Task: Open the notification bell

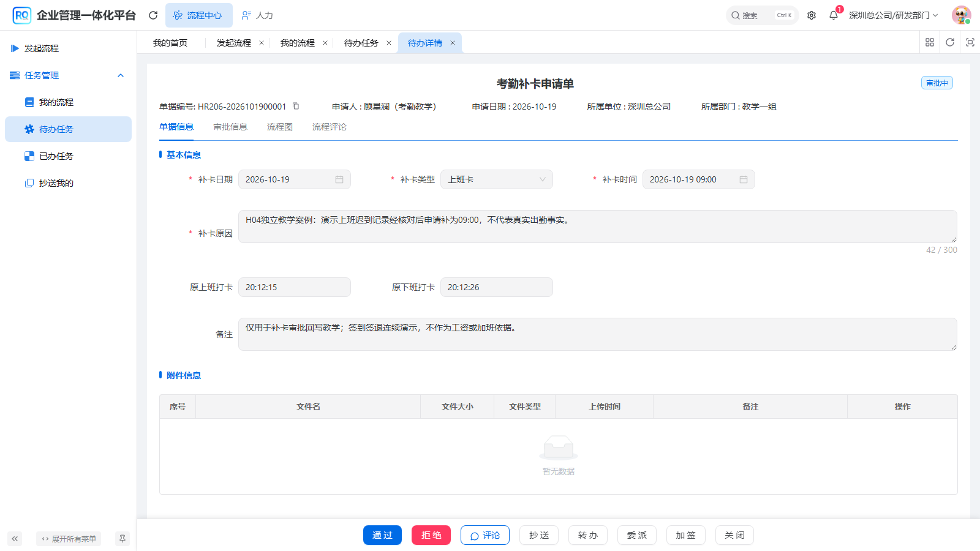Action: click(x=834, y=15)
